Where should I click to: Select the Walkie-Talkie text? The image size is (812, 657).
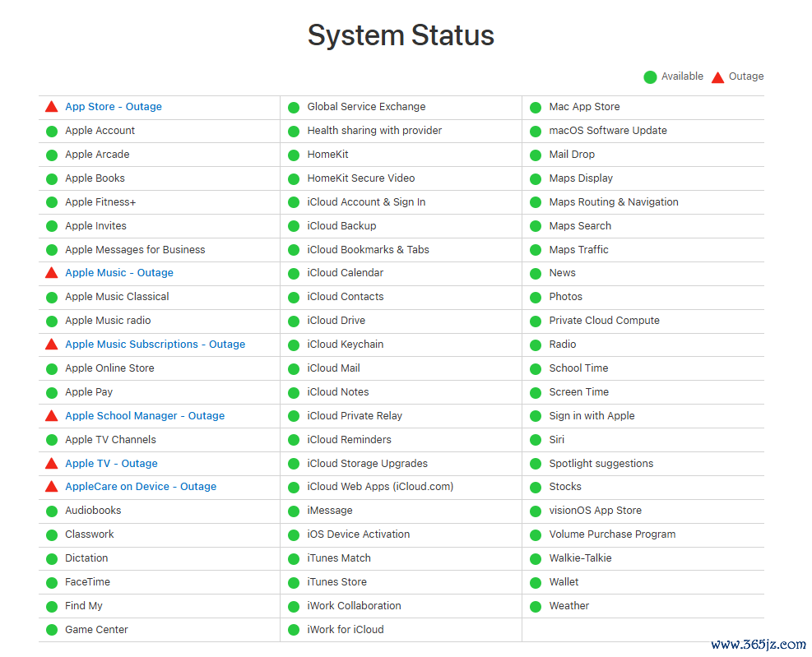581,558
